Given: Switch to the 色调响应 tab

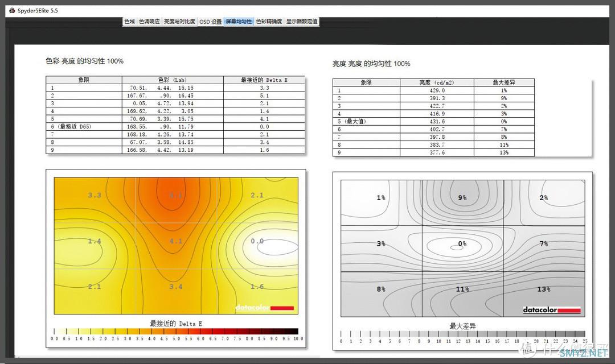Looking at the screenshot, I should click(149, 22).
